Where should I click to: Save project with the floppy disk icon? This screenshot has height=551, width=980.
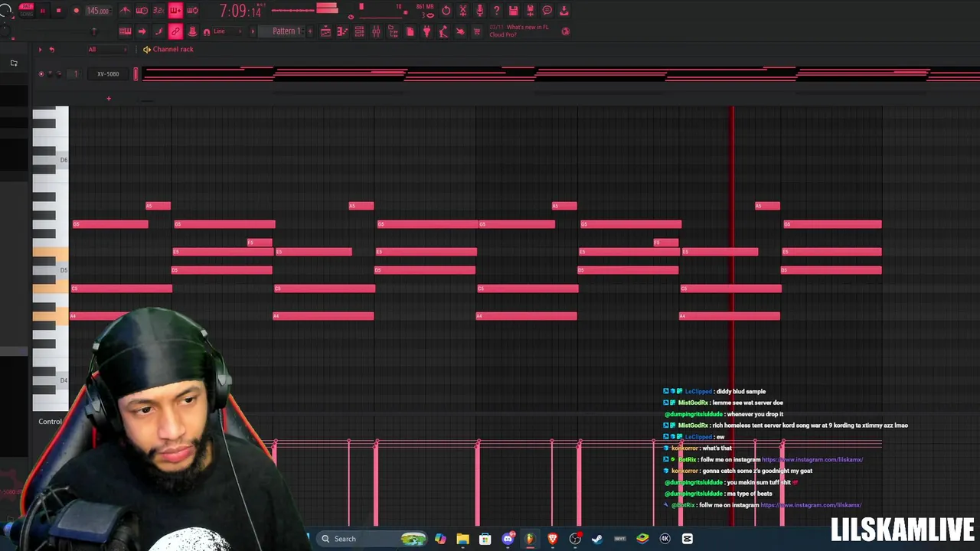[x=513, y=11]
